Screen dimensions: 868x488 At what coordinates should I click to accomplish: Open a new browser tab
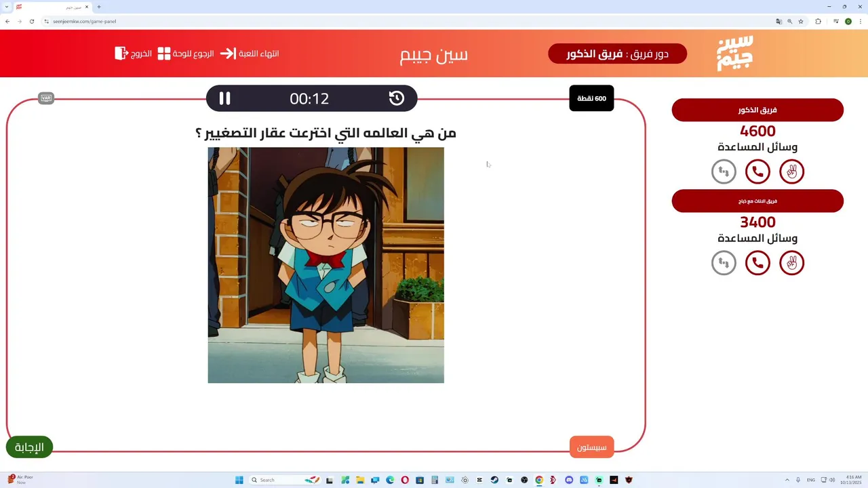click(x=99, y=7)
